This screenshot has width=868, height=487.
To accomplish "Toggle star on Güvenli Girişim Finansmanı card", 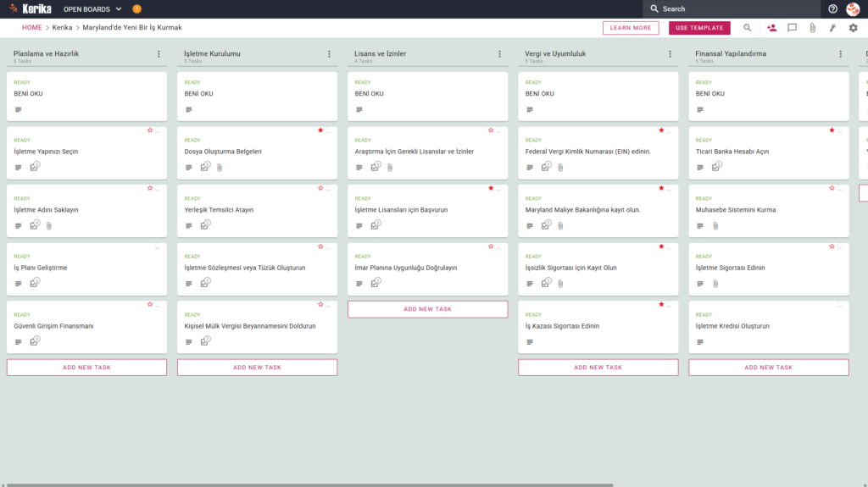I will point(150,305).
